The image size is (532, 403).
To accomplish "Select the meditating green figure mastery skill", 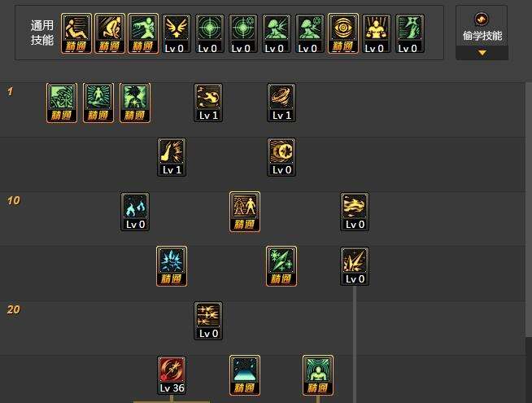I will pyautogui.click(x=318, y=375).
